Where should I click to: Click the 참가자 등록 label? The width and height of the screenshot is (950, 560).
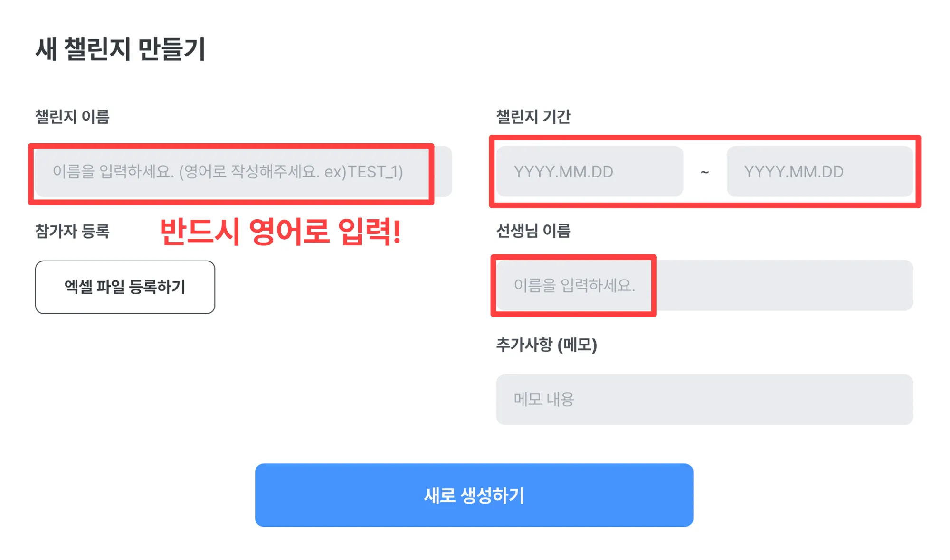pyautogui.click(x=72, y=231)
